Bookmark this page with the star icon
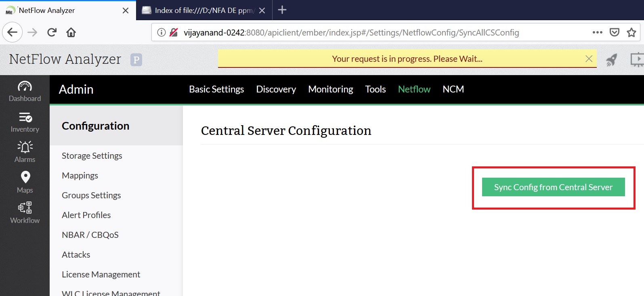 (x=631, y=32)
